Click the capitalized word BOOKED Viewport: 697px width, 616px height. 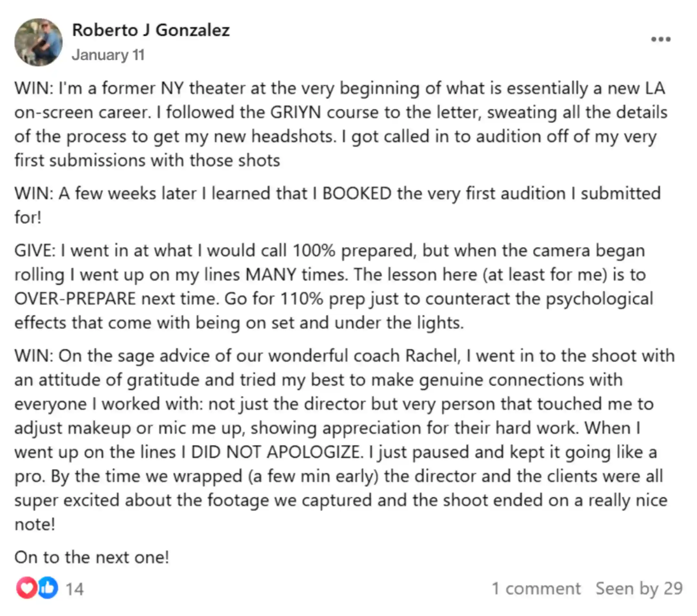click(357, 193)
